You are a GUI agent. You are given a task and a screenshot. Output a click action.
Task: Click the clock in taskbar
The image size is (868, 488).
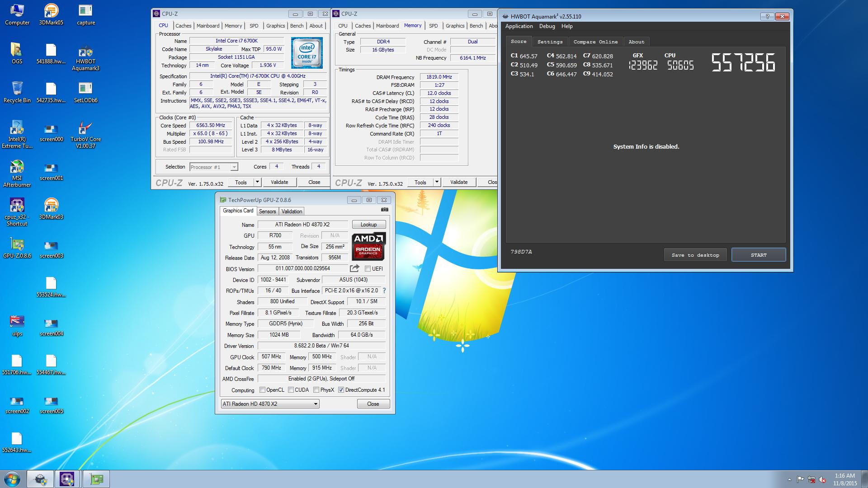point(844,479)
